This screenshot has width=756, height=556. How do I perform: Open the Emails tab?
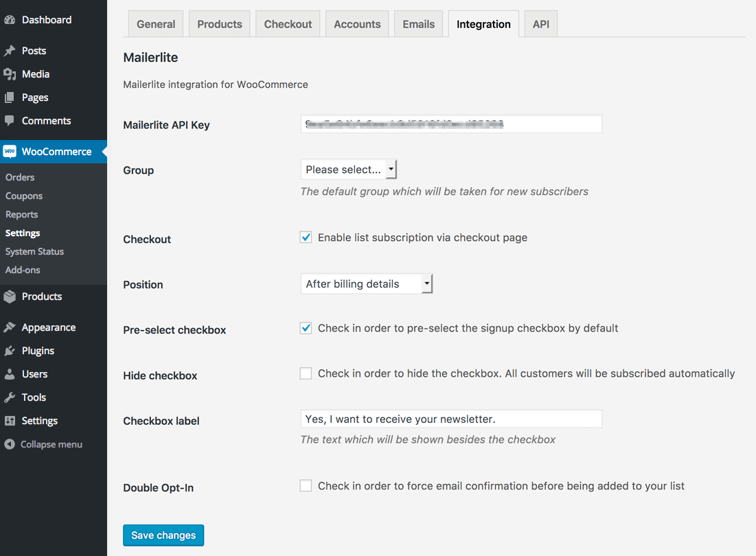419,24
